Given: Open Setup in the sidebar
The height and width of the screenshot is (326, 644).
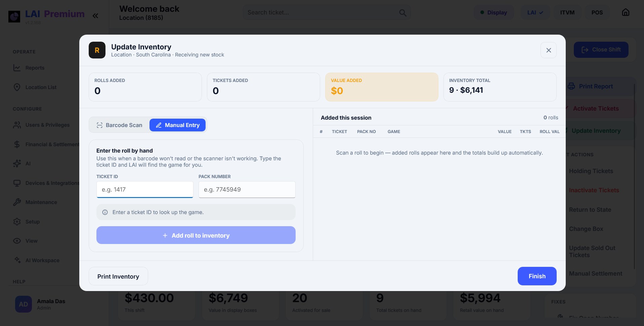Looking at the screenshot, I should pos(27,222).
